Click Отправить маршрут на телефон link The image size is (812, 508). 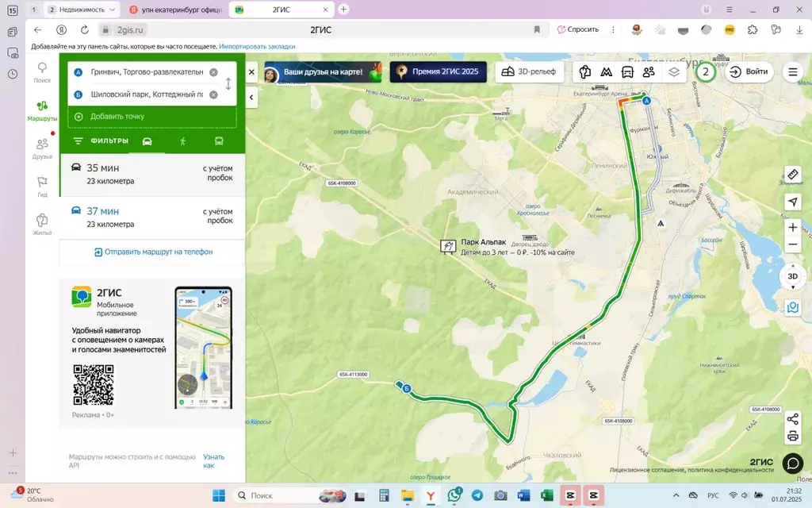click(x=154, y=252)
